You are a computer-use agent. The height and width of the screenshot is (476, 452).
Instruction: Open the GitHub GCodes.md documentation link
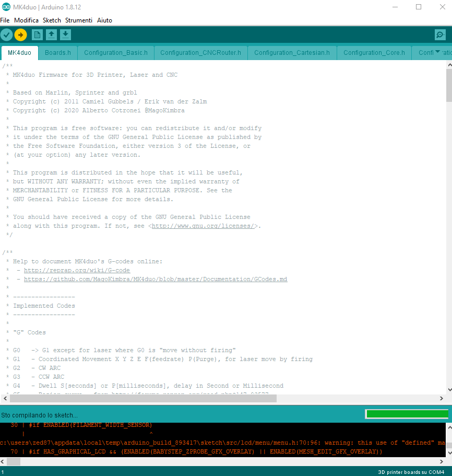point(156,279)
